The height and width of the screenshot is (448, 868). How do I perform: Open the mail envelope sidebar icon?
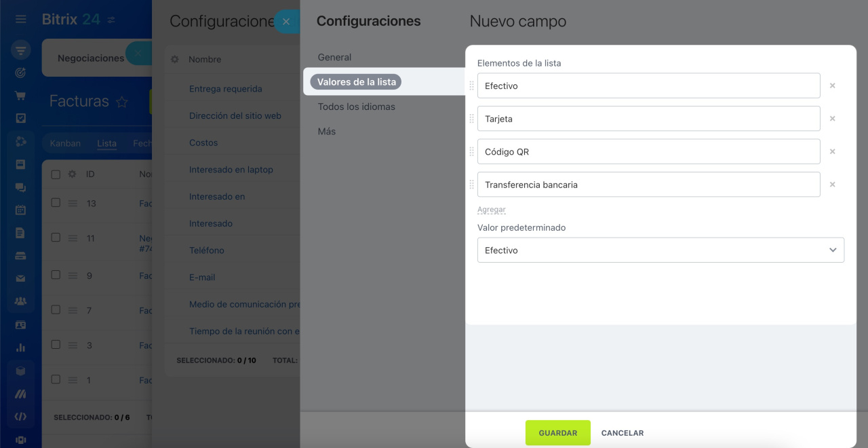click(21, 279)
